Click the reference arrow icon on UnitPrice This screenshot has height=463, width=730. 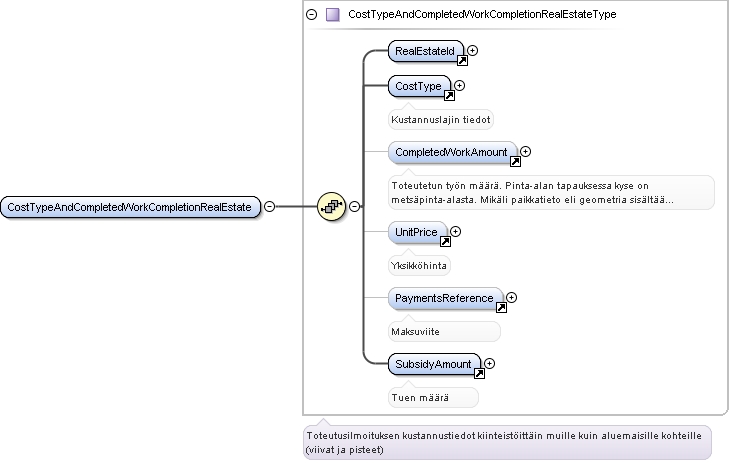click(445, 241)
